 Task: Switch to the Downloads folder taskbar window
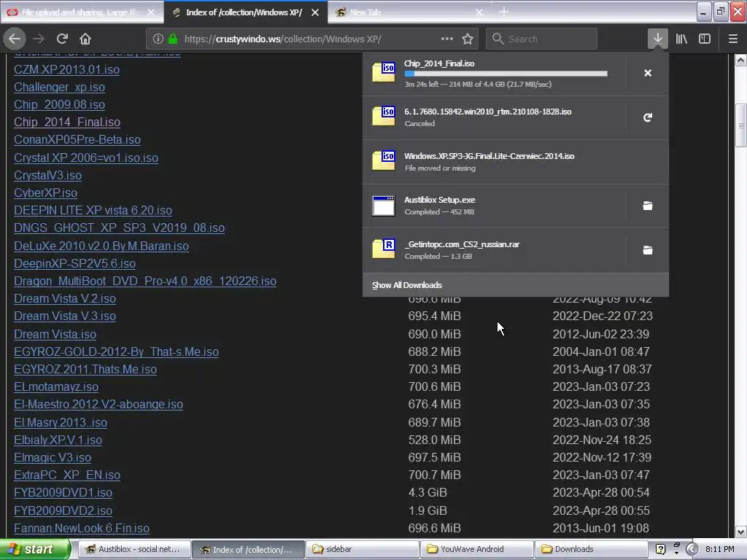[x=590, y=549]
